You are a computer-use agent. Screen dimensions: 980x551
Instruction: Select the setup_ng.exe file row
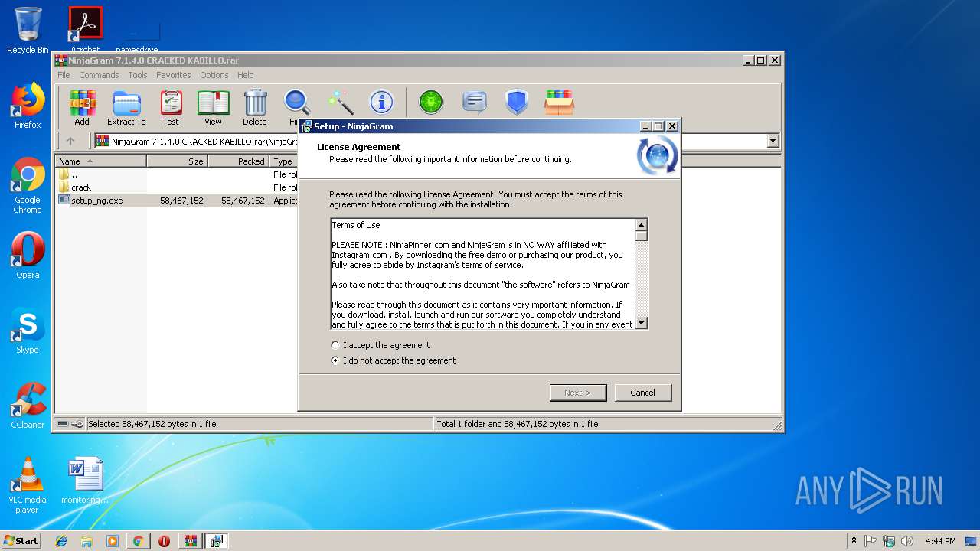pyautogui.click(x=177, y=201)
